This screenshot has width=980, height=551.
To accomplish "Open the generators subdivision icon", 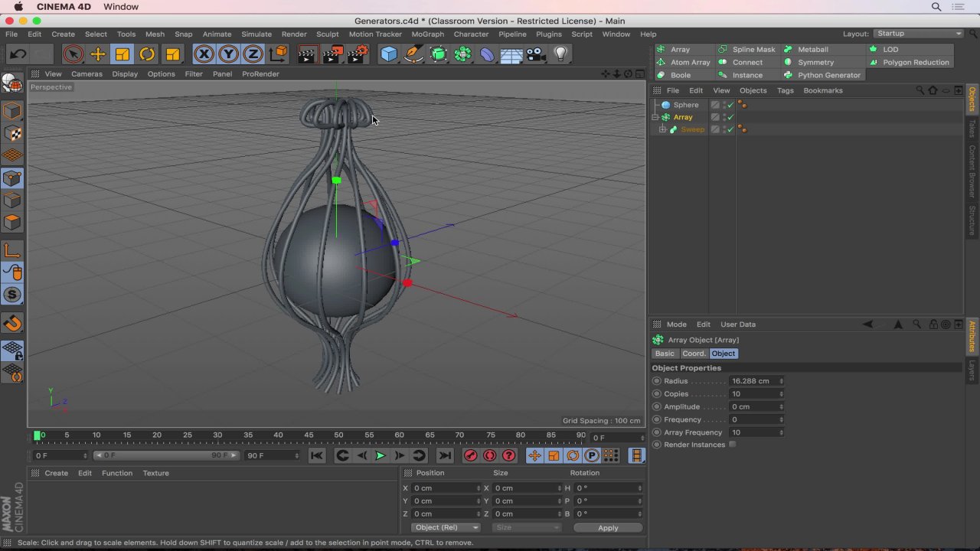I will 438,54.
